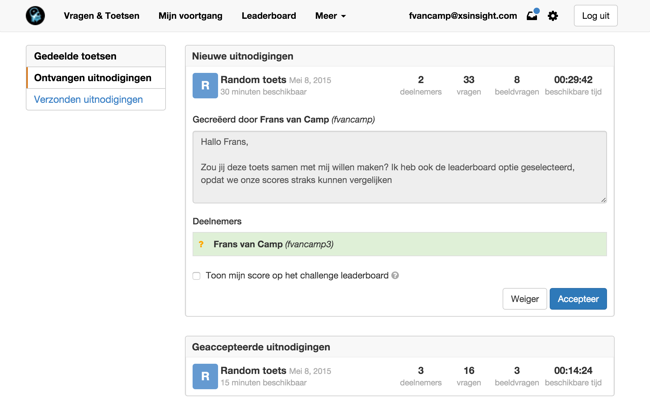Click the R icon in accepted invitations
The image size is (650, 408).
(x=205, y=376)
